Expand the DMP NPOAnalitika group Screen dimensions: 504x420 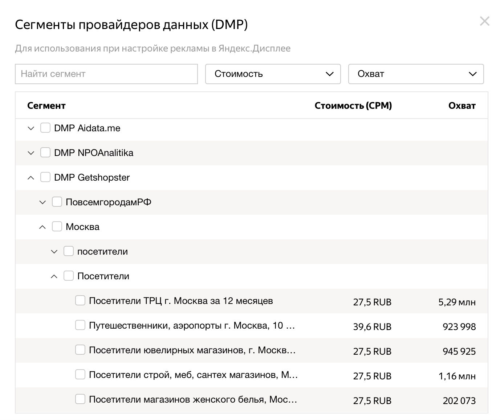tap(31, 153)
